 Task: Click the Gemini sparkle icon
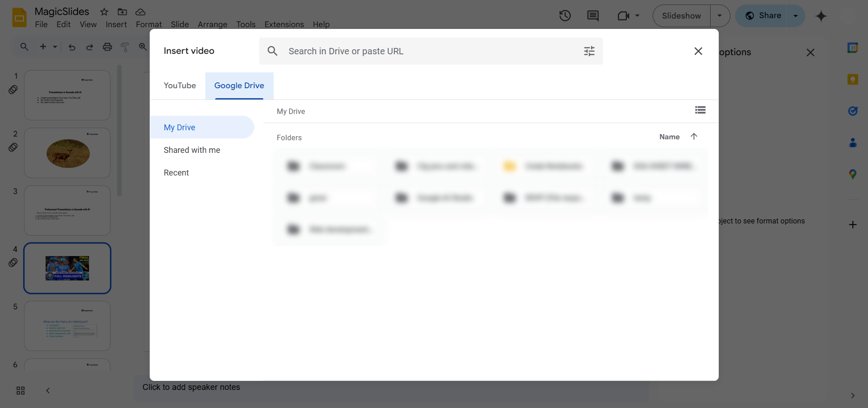821,16
